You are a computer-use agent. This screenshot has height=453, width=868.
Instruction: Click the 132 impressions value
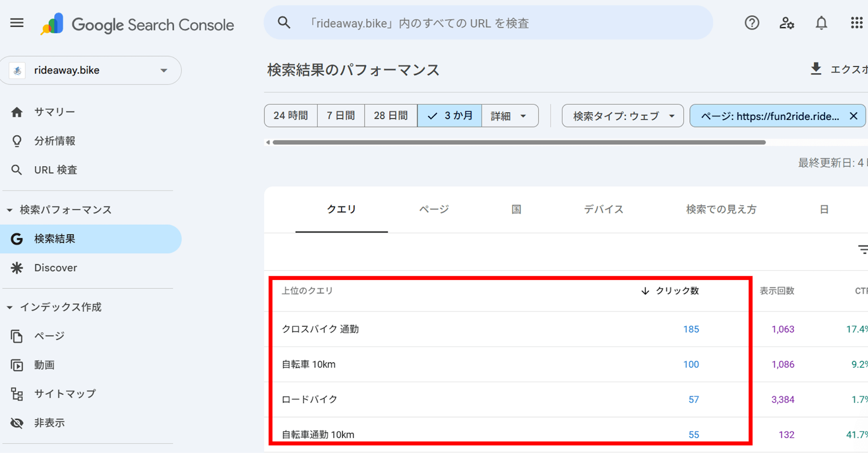point(787,435)
